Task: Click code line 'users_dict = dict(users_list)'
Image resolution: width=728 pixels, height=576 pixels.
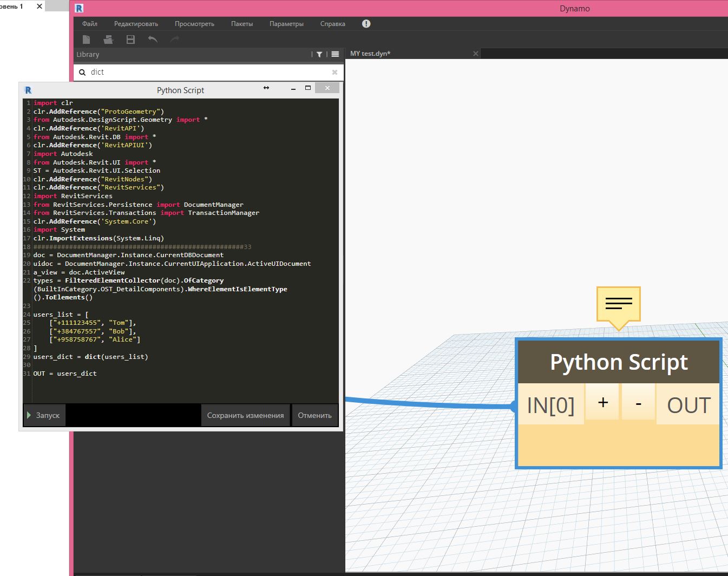Action: click(90, 357)
